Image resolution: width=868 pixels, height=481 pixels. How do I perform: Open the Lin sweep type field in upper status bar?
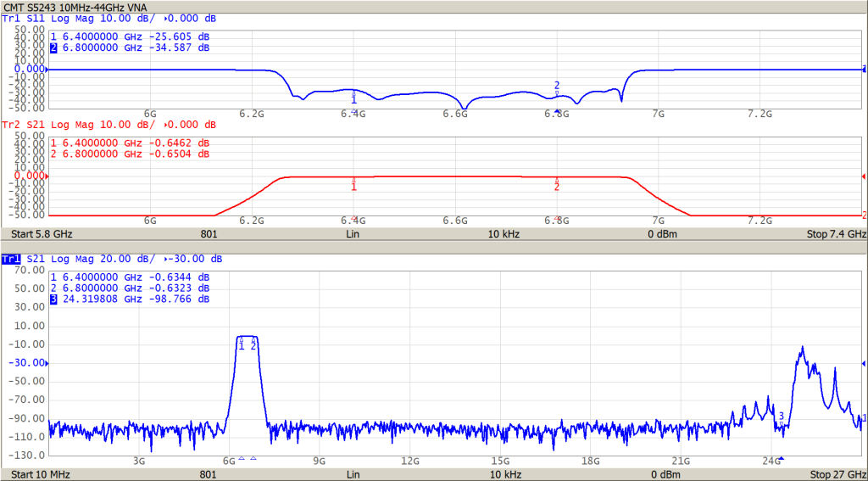[353, 233]
